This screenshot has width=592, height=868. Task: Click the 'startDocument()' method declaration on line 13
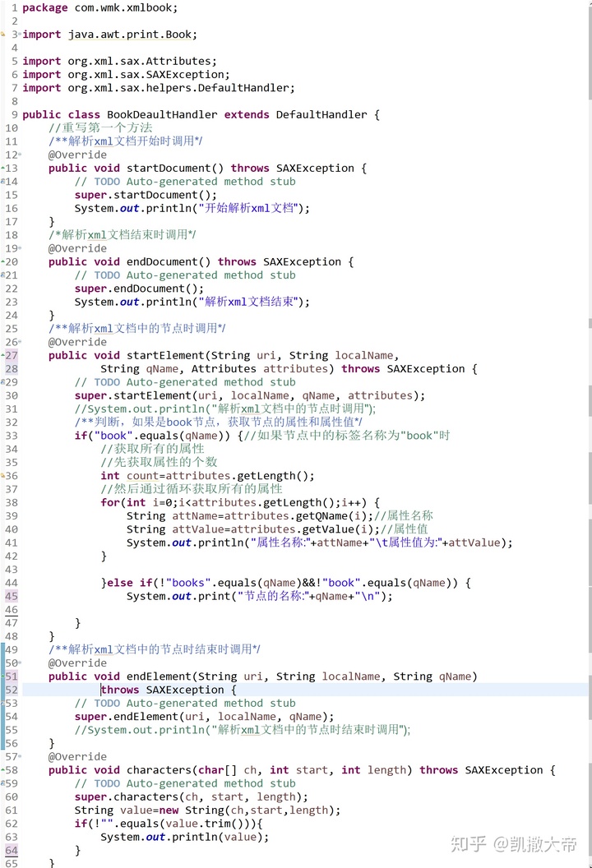[175, 168]
